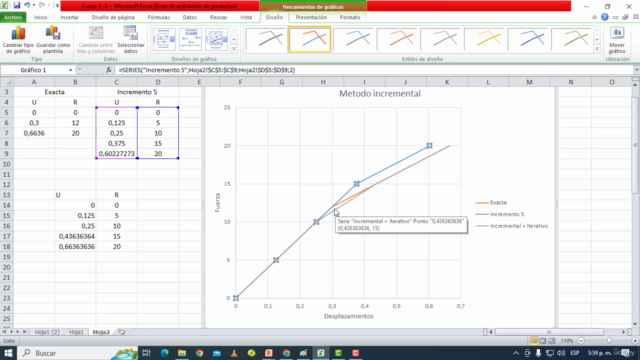Switch to Insertar tab
The image size is (640, 360).
[x=69, y=18]
